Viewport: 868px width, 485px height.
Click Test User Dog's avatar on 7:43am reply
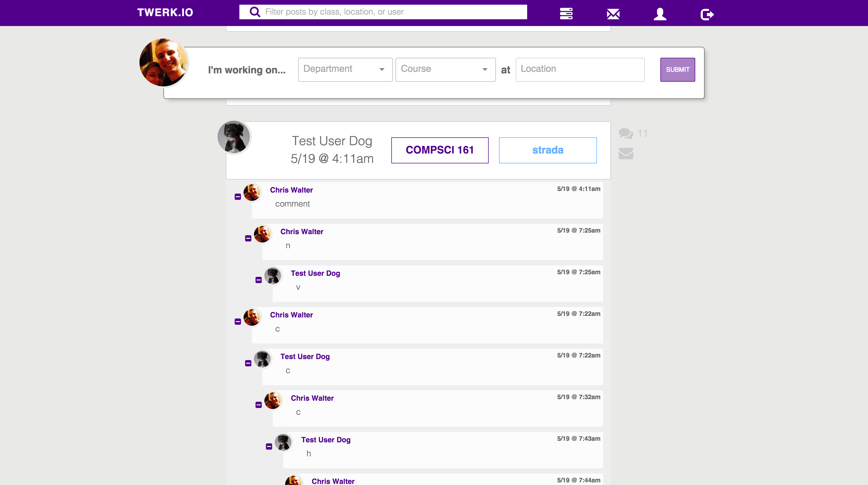tap(283, 442)
